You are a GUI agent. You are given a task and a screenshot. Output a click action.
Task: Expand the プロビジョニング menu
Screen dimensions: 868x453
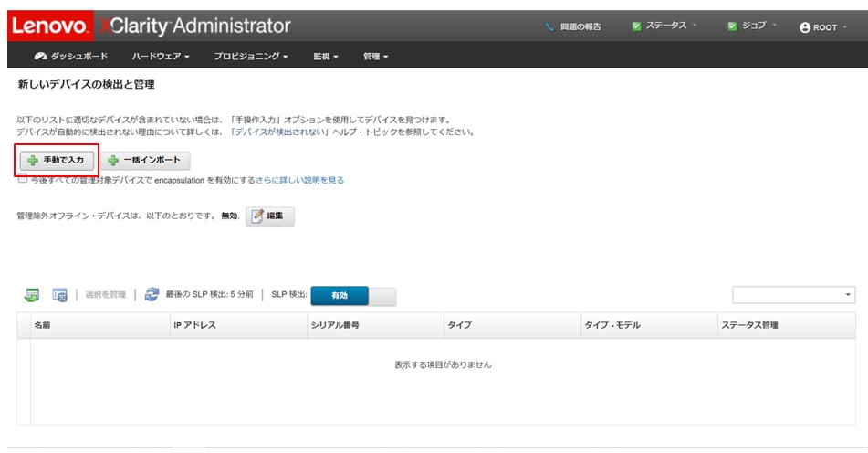click(251, 57)
